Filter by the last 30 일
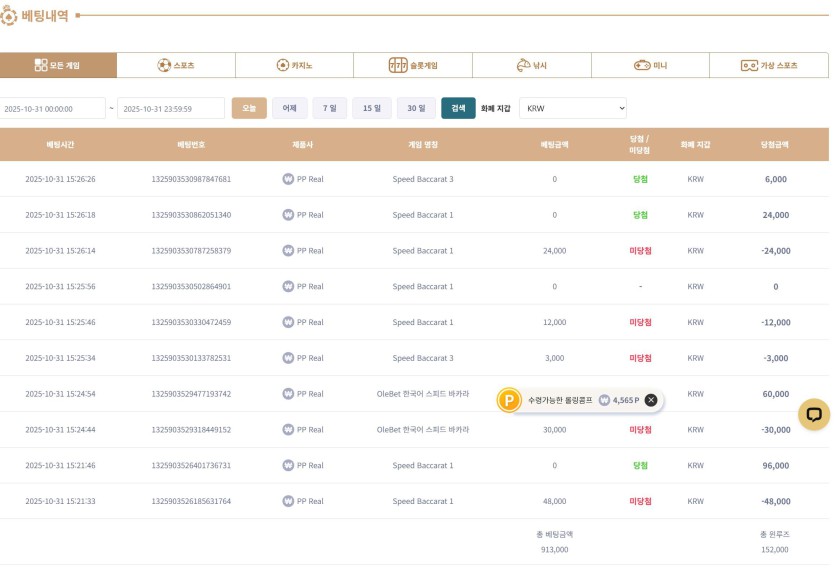The width and height of the screenshot is (835, 572). pyautogui.click(x=416, y=108)
